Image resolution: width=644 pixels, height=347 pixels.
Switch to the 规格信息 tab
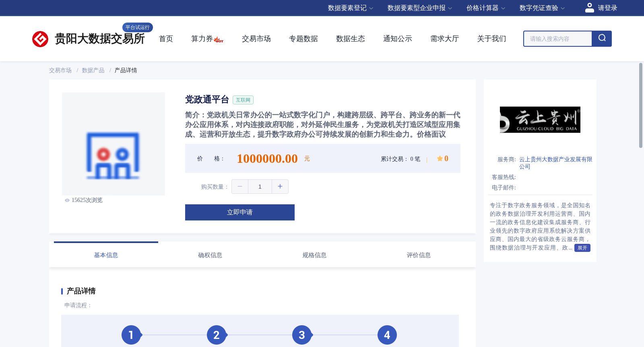[314, 255]
